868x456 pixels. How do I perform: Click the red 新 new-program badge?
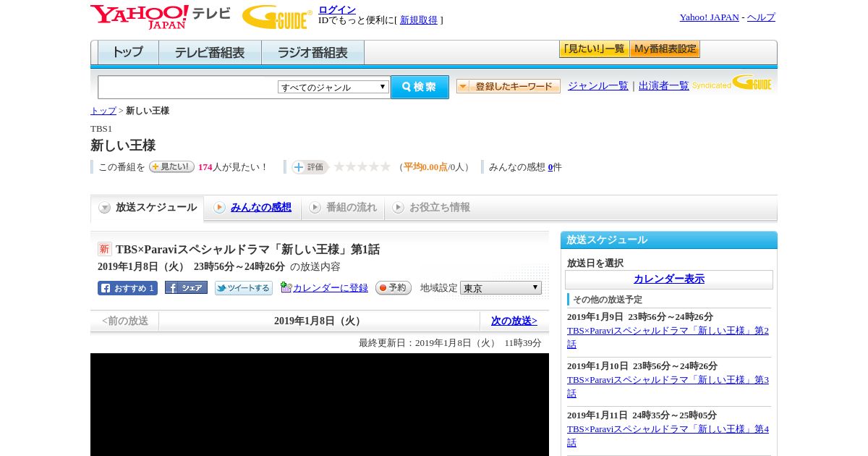(105, 249)
